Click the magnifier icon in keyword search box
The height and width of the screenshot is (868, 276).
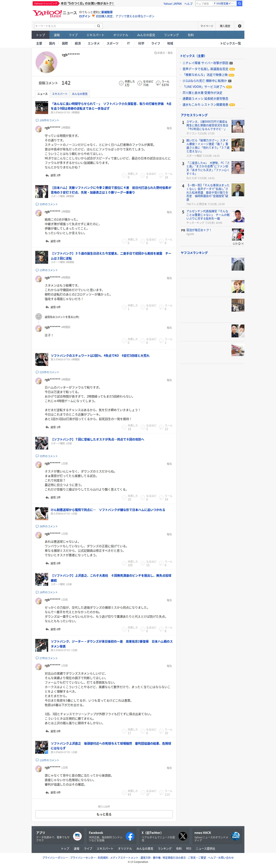pos(98,26)
